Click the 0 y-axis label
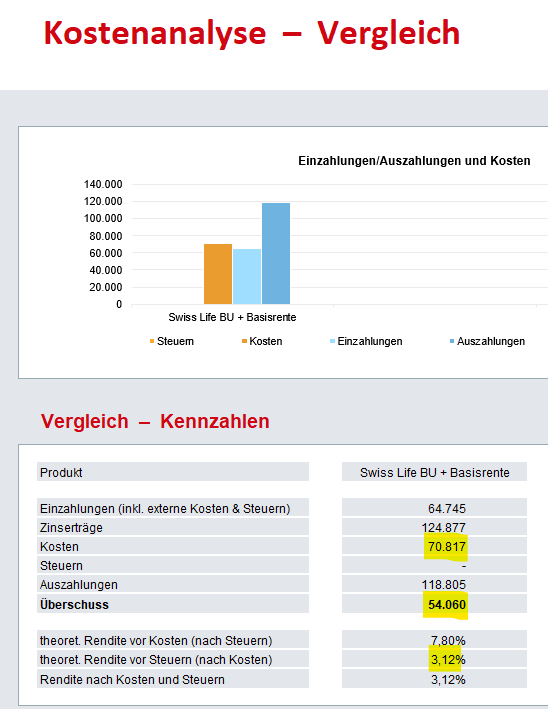 (x=119, y=304)
